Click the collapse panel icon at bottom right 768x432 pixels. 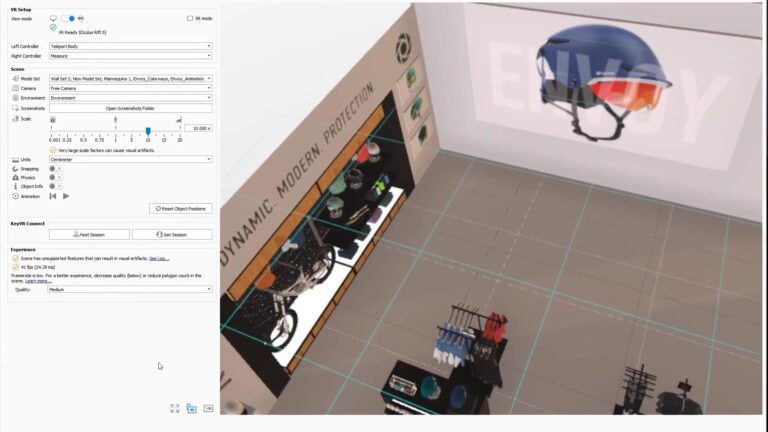(x=208, y=408)
